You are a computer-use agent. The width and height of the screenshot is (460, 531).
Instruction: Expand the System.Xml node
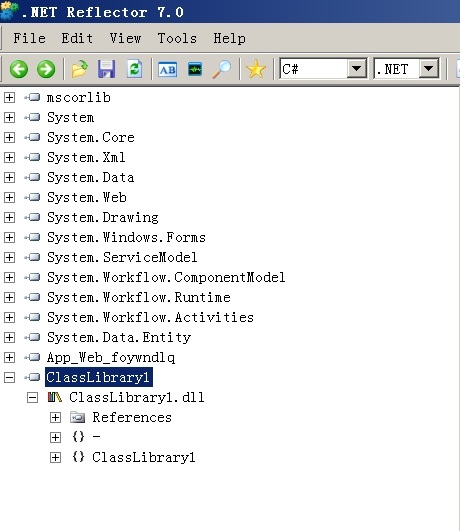click(x=9, y=157)
